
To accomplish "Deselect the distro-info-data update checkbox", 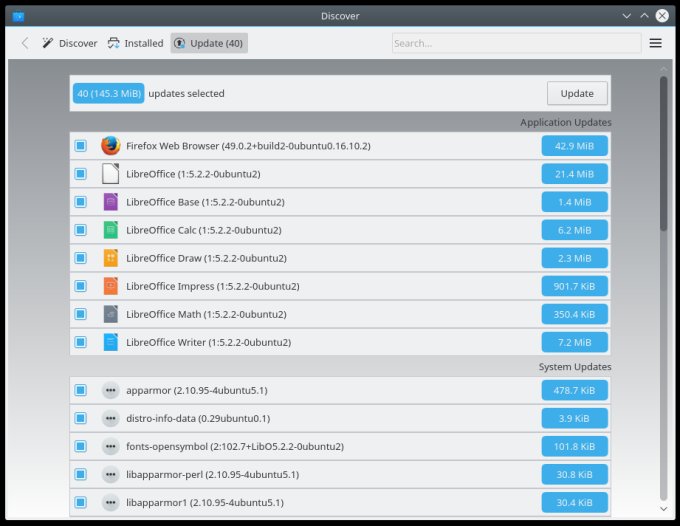I will [81, 418].
